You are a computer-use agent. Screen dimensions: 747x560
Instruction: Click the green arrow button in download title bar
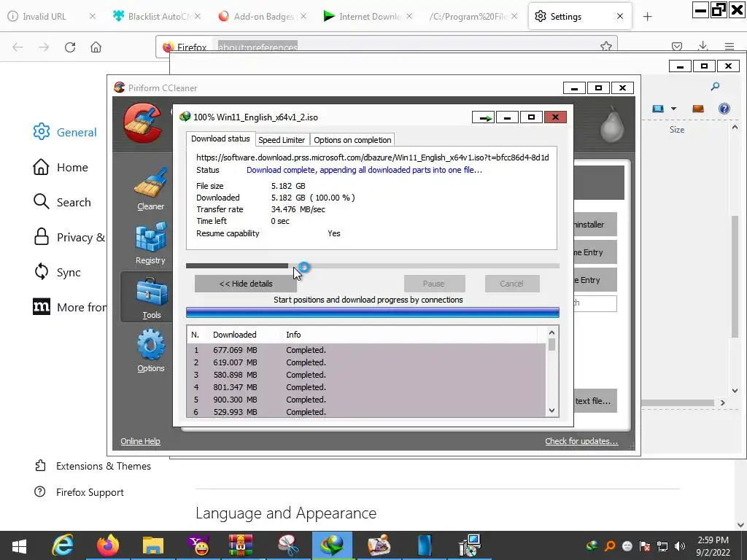tap(484, 117)
